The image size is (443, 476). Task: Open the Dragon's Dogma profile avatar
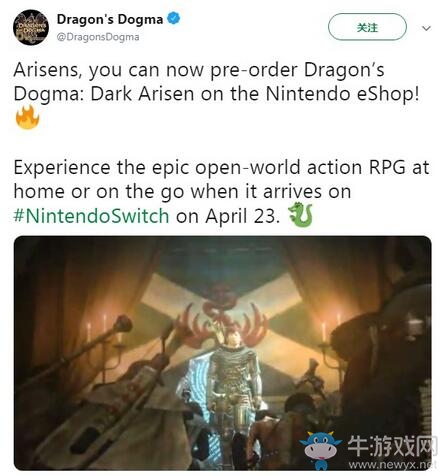point(31,27)
